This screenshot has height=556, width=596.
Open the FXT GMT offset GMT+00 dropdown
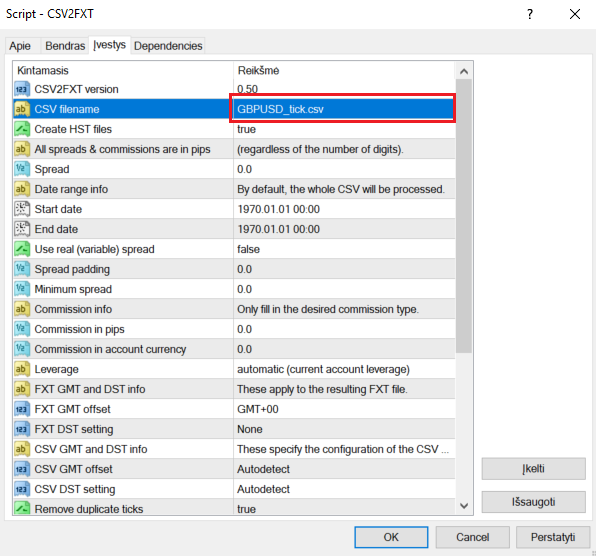344,409
